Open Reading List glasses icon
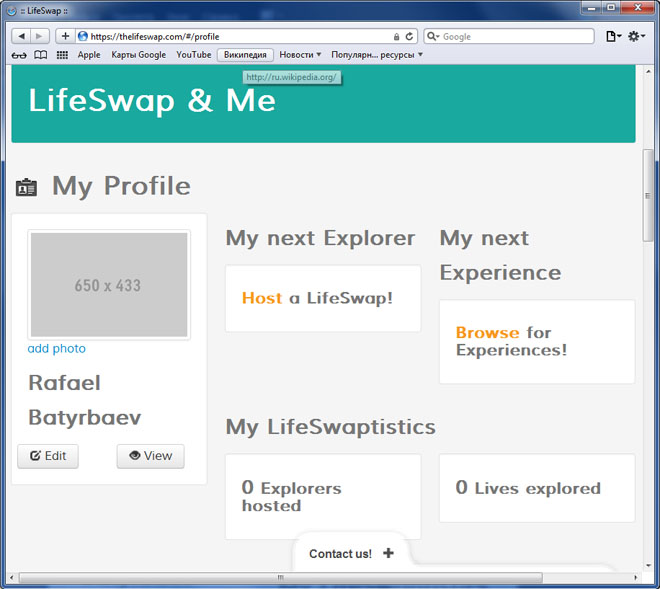The width and height of the screenshot is (660, 589). click(x=19, y=55)
